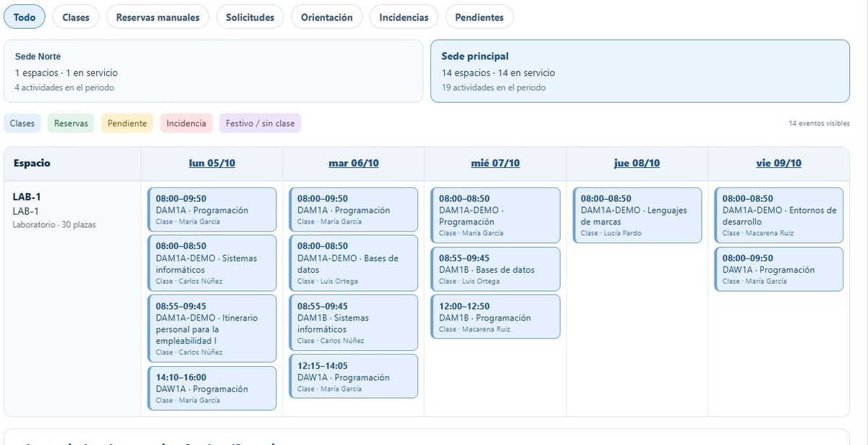Open Wednesday DAM1A-DEMO Programación event

(495, 216)
